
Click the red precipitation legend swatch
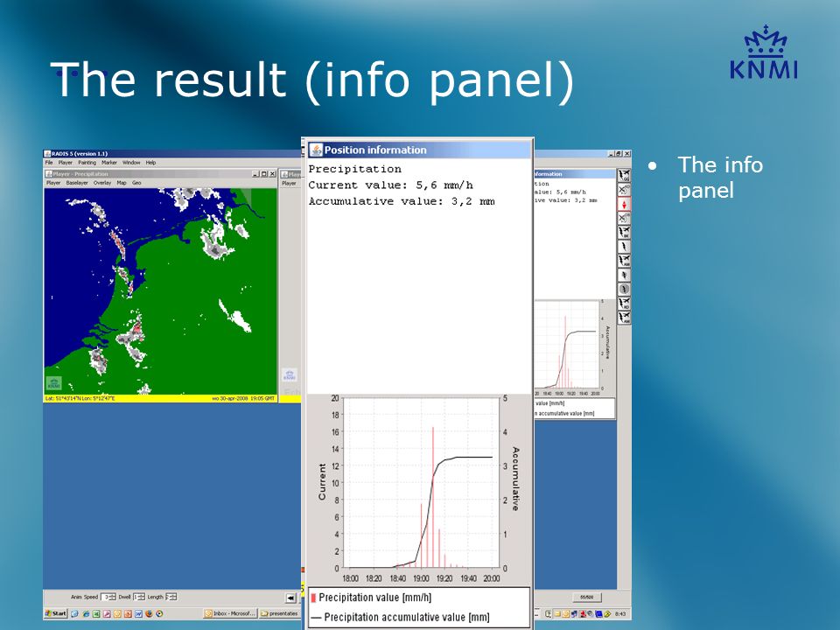(313, 598)
